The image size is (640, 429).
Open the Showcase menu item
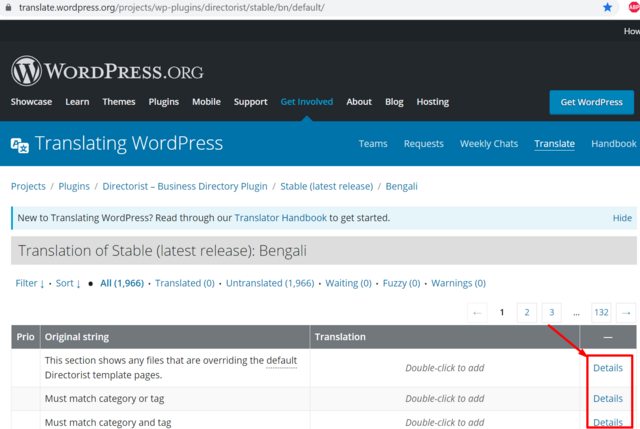(x=31, y=102)
